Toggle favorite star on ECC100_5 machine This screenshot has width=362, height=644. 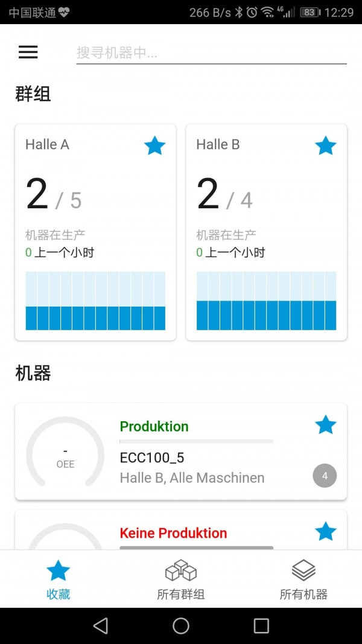tap(326, 425)
